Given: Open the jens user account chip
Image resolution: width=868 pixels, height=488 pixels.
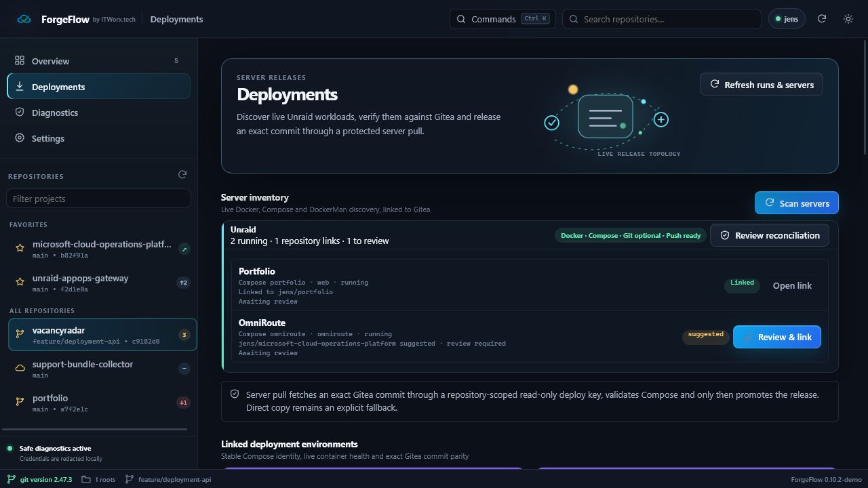Looking at the screenshot, I should [x=787, y=19].
